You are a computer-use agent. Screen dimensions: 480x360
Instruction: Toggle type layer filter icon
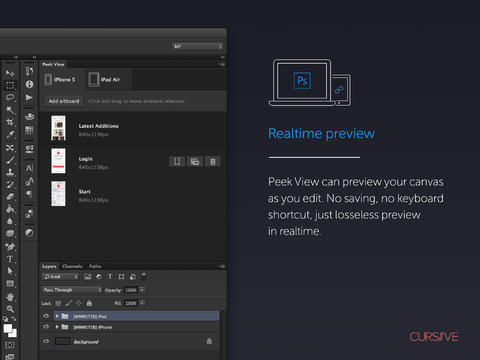click(x=110, y=277)
